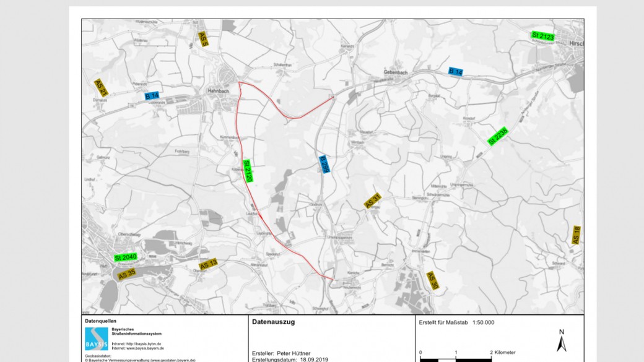Screen dimensions: 644x362
Task: Select the yellow AS 35 road marker
Action: [x=127, y=271]
